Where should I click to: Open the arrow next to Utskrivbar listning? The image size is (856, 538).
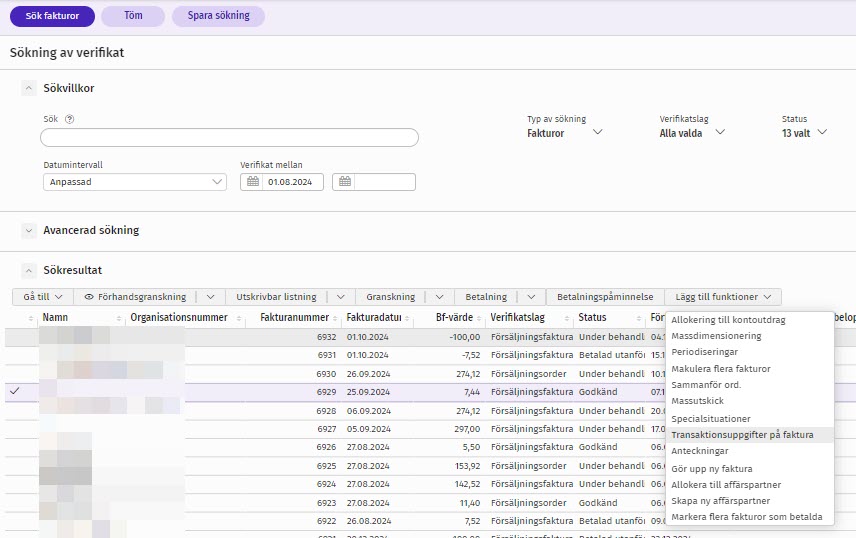pyautogui.click(x=341, y=297)
